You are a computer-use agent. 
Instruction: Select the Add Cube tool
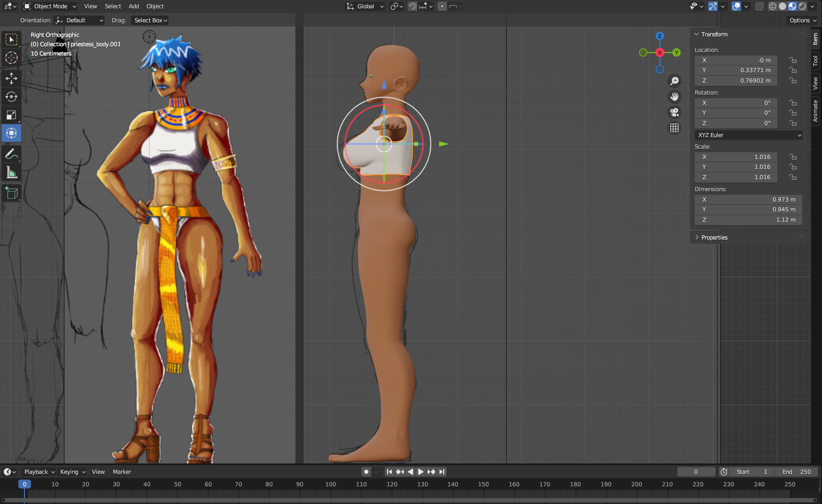[x=11, y=193]
